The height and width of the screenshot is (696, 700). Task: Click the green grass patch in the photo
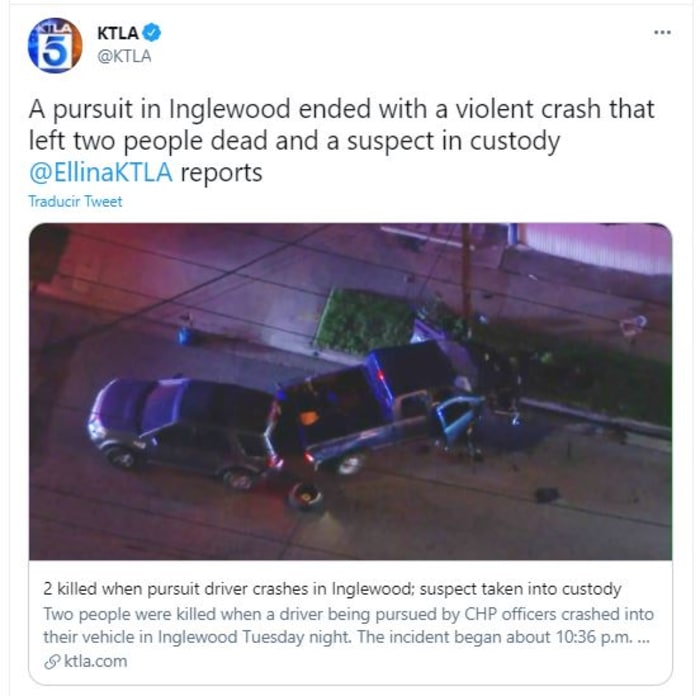click(366, 321)
